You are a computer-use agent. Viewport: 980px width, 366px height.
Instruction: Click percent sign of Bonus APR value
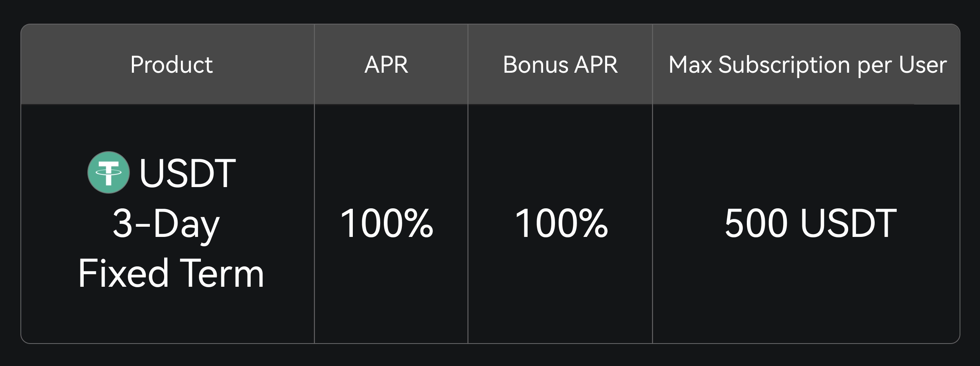pos(593,223)
